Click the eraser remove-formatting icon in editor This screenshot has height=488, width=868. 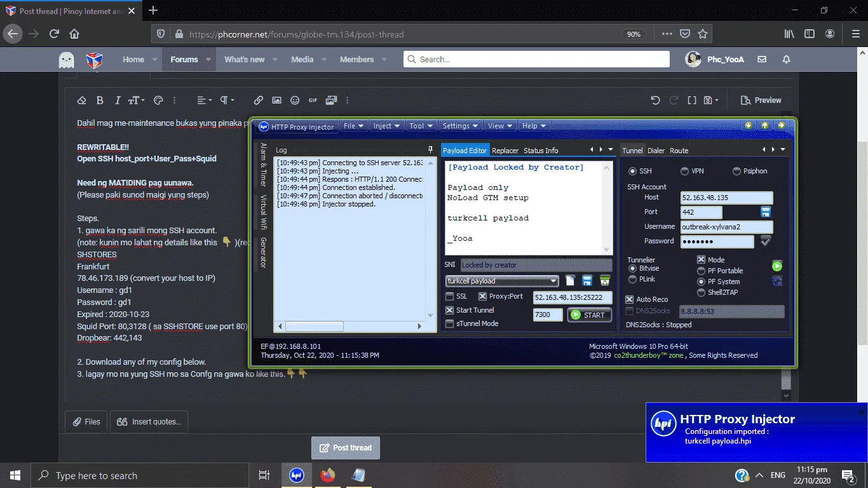tap(81, 100)
